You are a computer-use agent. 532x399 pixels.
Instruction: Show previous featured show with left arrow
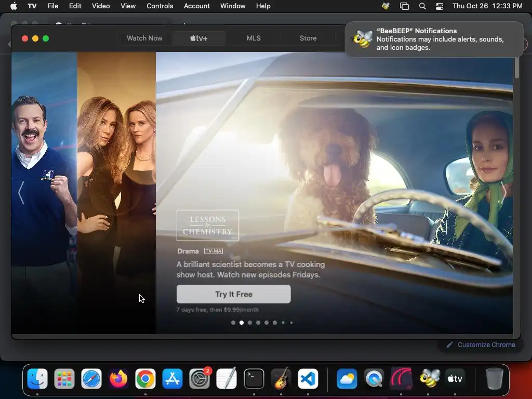click(21, 192)
